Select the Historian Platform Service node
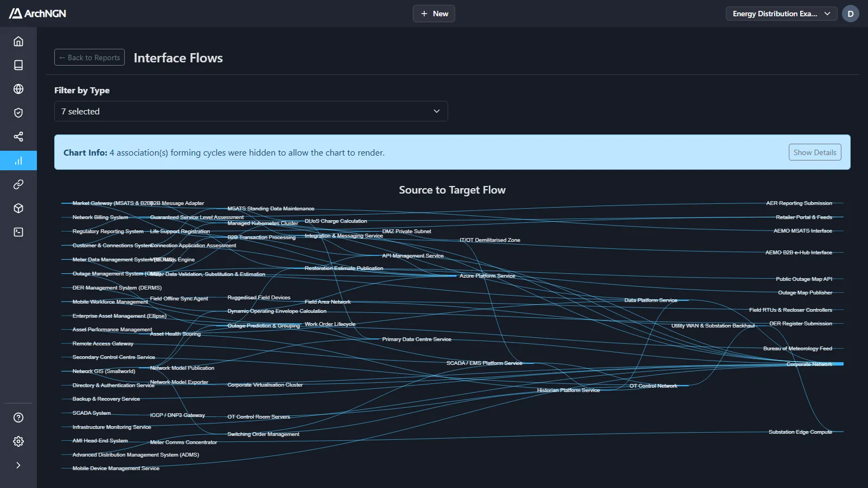 tap(569, 390)
